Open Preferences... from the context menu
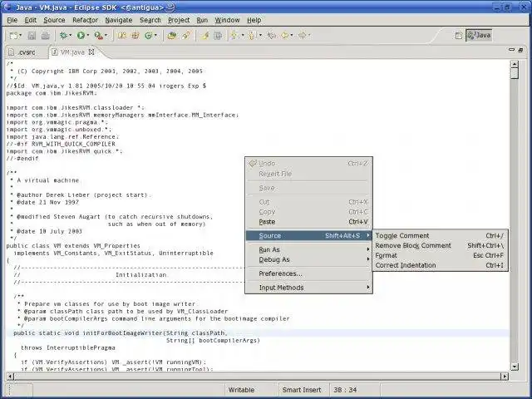Screen dimensions: 532x399 pos(308,273)
